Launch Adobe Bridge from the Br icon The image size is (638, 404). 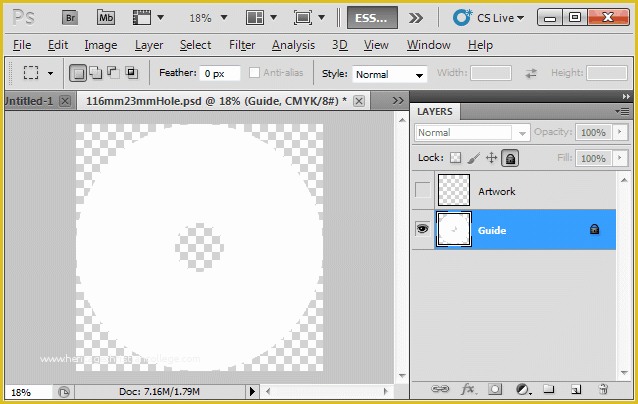70,18
